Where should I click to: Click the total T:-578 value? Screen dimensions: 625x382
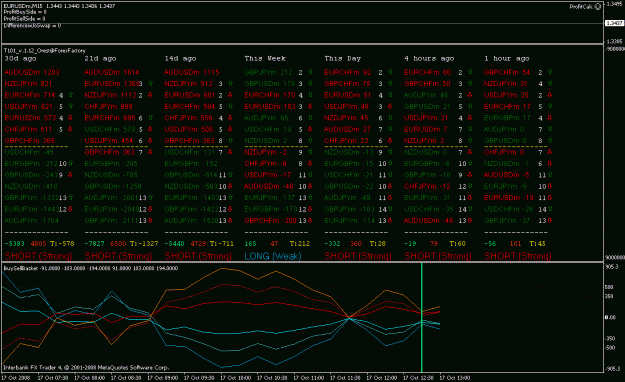click(63, 244)
